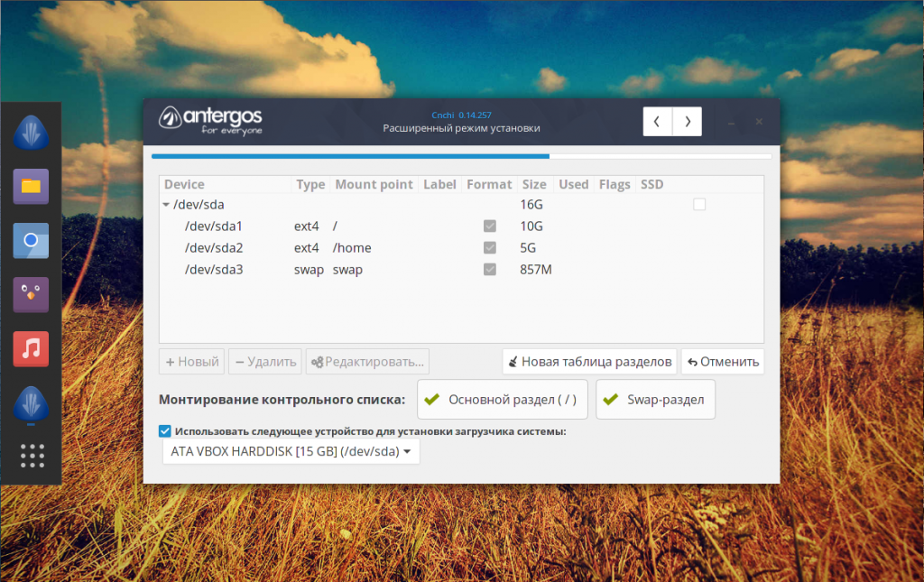This screenshot has width=924, height=582.
Task: Sort by the Size column header
Action: 534,184
